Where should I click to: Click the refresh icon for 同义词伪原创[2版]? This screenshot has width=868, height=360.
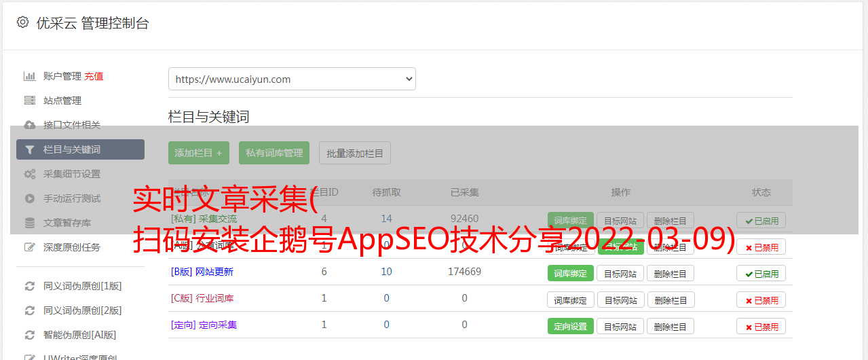[30, 310]
